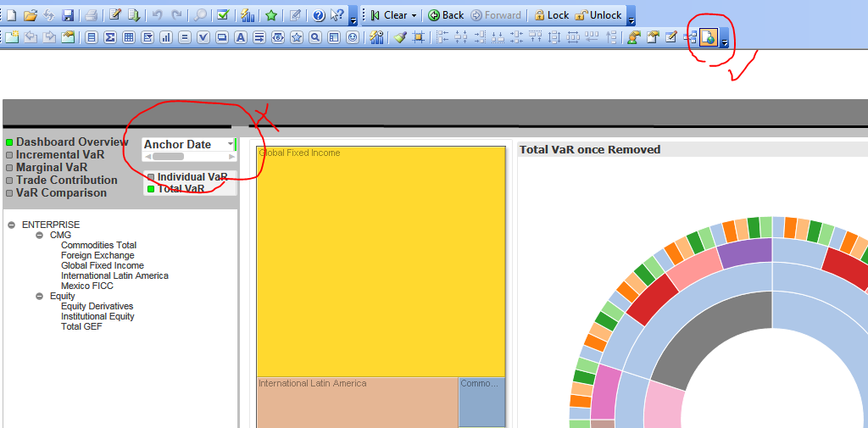Launch the Quick Chart wizard

pyautogui.click(x=247, y=15)
